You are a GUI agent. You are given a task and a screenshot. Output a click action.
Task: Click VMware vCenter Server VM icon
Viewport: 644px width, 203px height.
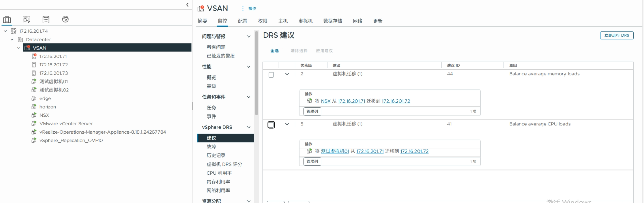tap(34, 124)
